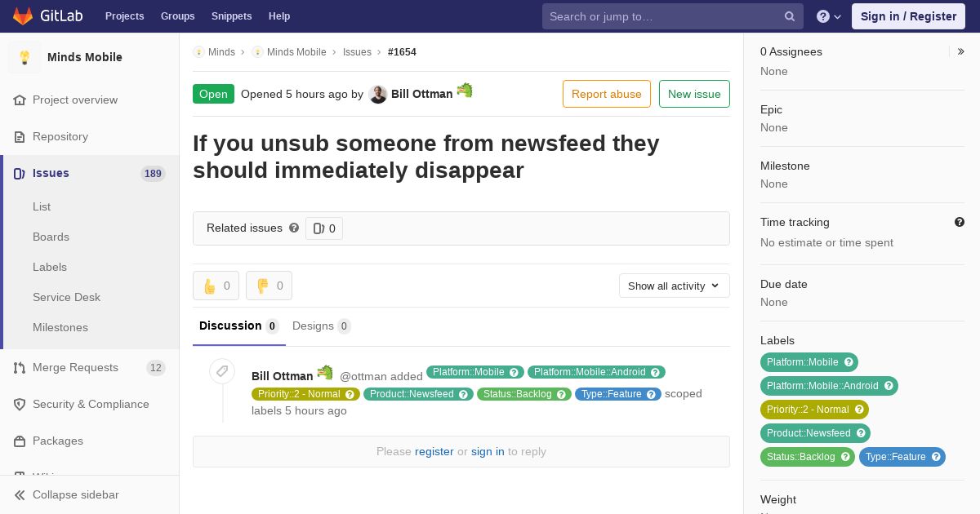The height and width of the screenshot is (514, 980).
Task: Click the related issues count icon
Action: tap(318, 228)
